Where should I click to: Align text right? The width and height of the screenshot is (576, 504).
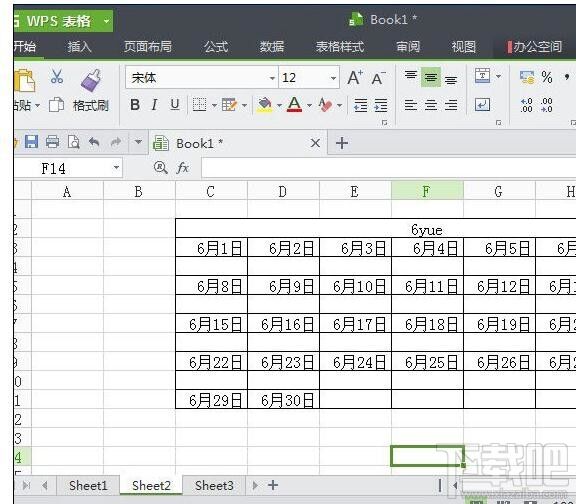451,105
